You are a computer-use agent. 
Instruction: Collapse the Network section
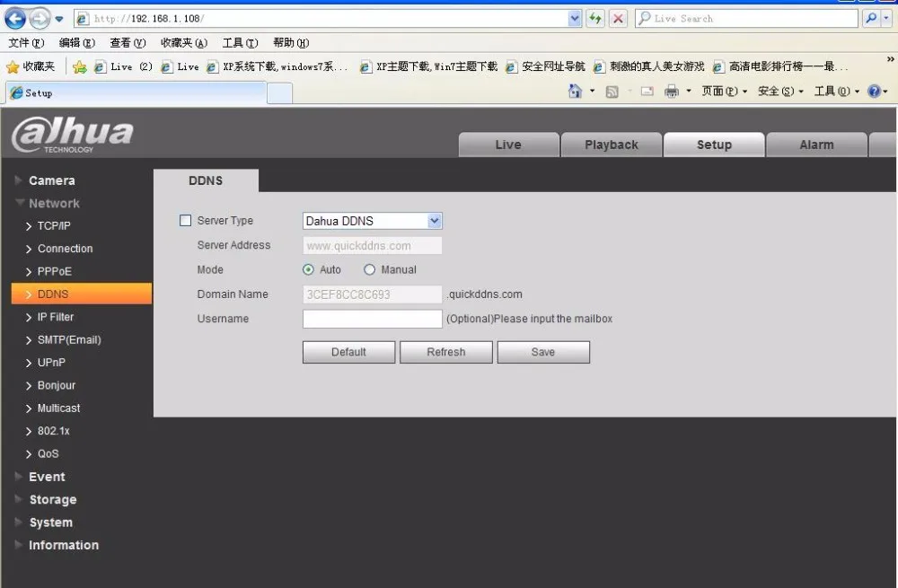click(54, 203)
